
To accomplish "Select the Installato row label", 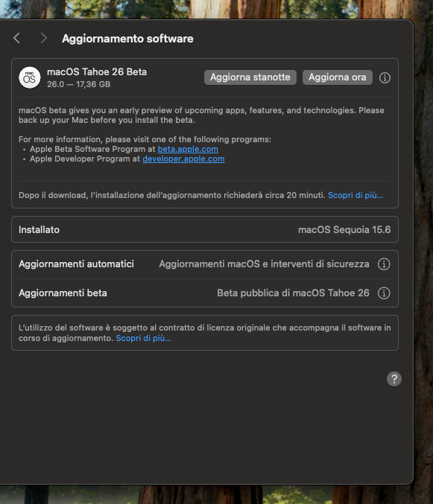I will point(39,230).
